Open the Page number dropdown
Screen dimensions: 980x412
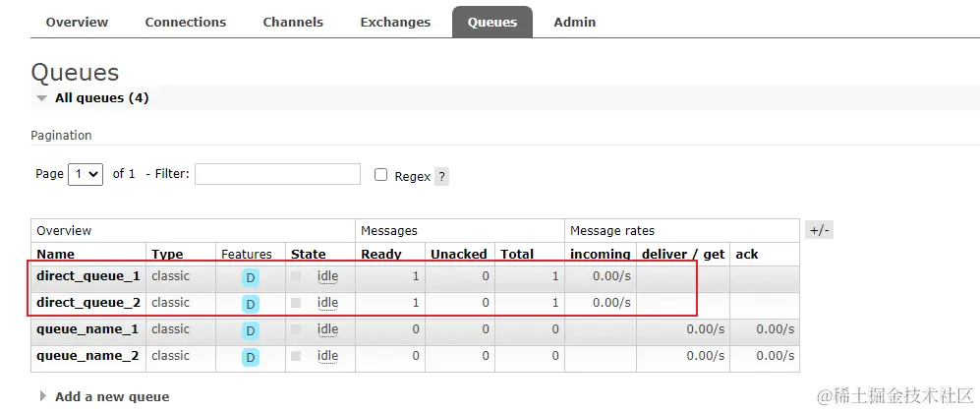86,174
